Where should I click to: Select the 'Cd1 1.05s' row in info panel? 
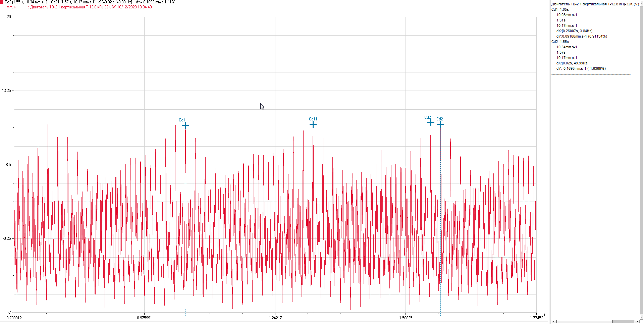[x=560, y=9]
